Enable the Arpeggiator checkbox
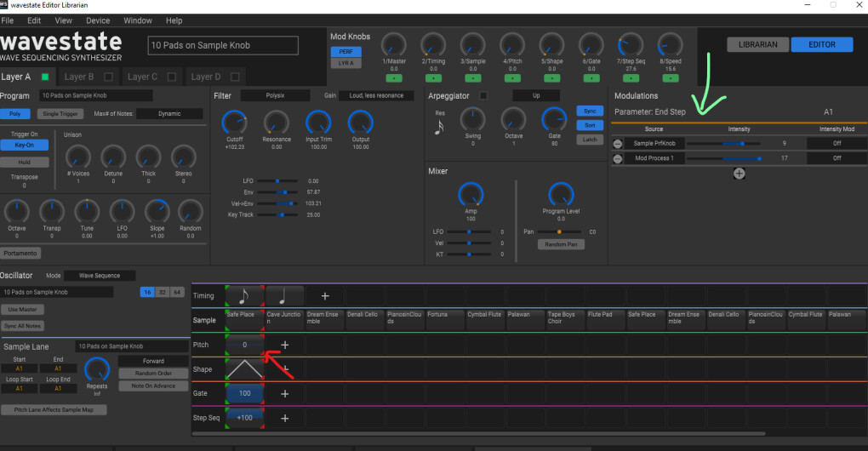The height and width of the screenshot is (451, 868). tap(483, 96)
